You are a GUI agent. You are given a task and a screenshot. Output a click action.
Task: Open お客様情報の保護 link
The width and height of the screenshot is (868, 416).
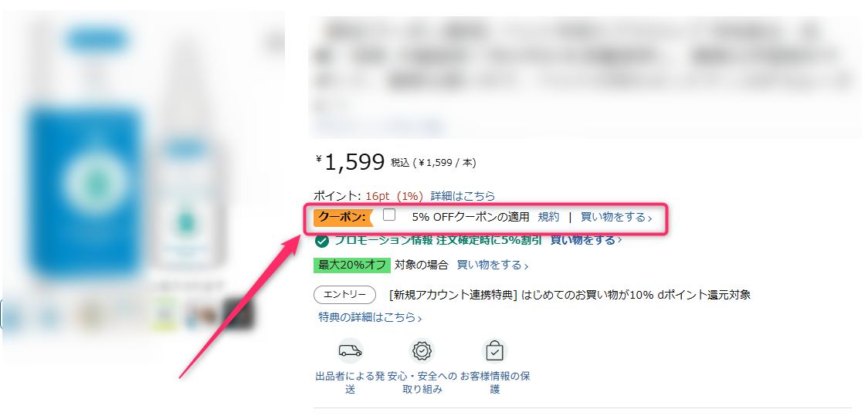495,382
